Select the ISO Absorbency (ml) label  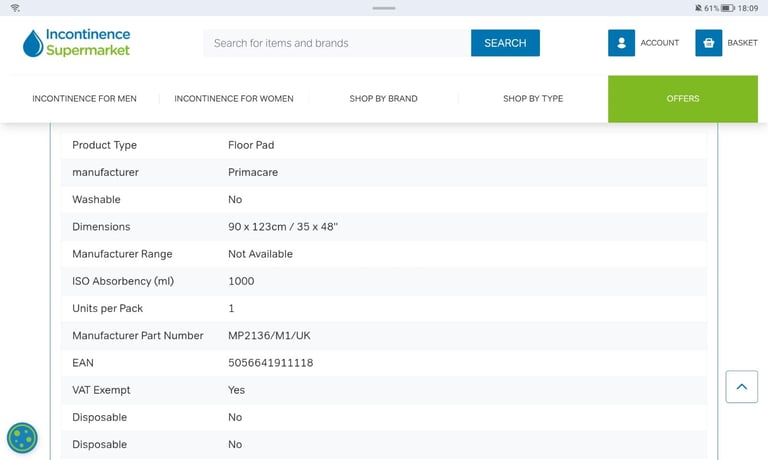point(123,281)
